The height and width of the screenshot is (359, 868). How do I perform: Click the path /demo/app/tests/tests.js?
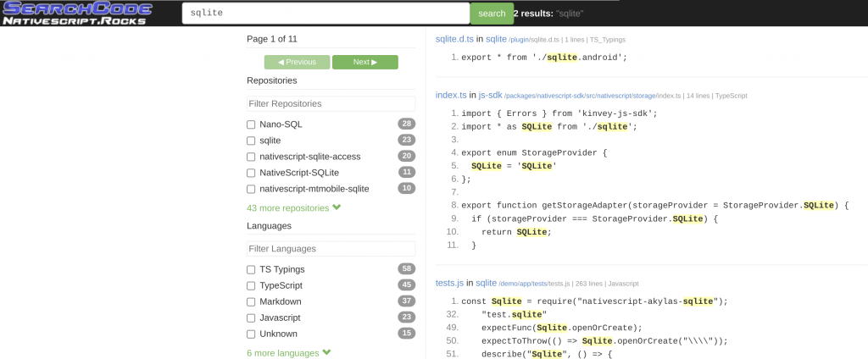534,284
